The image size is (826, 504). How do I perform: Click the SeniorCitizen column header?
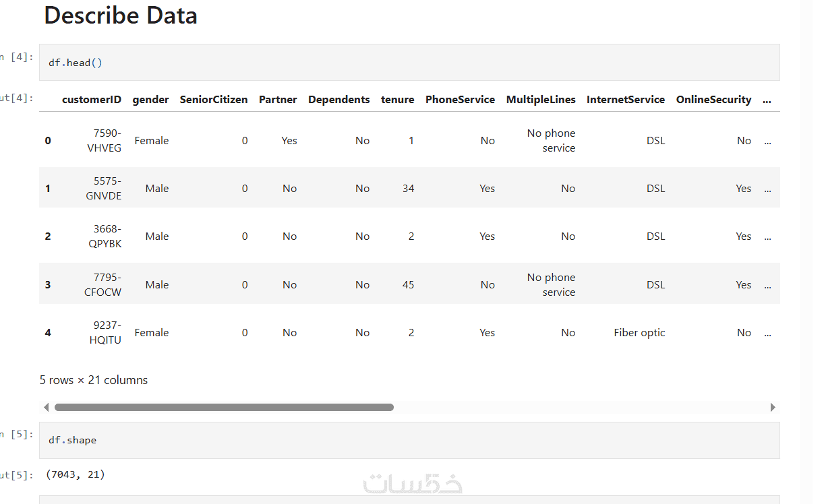(x=214, y=100)
